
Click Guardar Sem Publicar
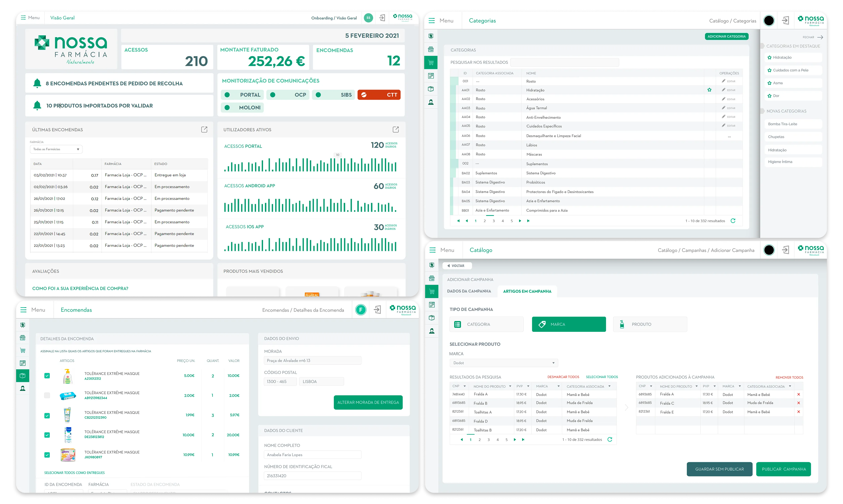coord(719,469)
